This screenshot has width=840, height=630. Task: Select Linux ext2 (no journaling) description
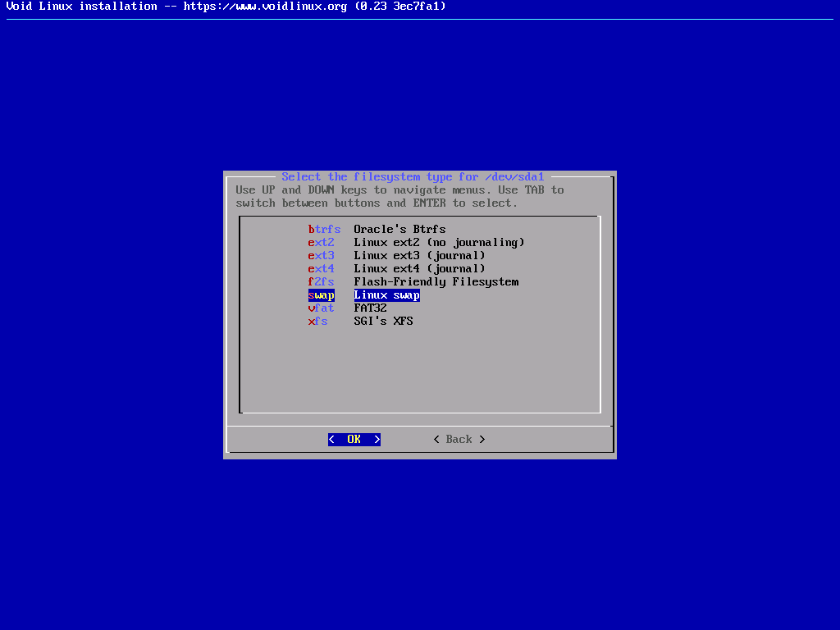[439, 243]
